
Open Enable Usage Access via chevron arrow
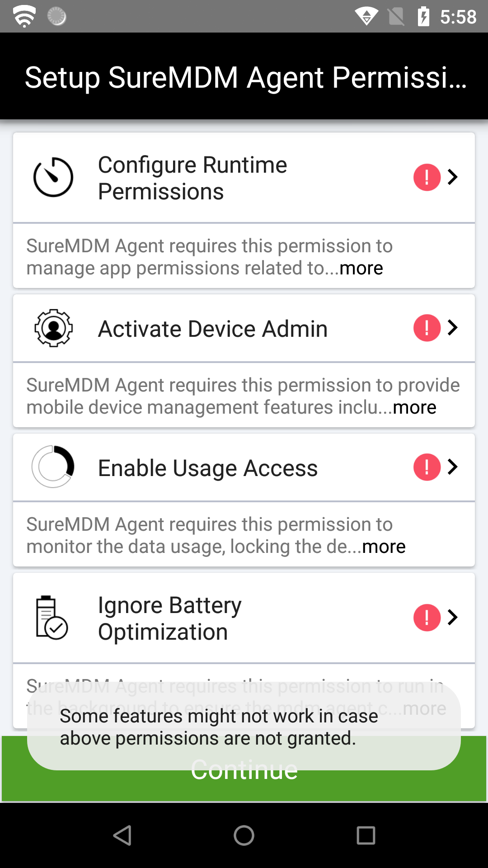[453, 467]
